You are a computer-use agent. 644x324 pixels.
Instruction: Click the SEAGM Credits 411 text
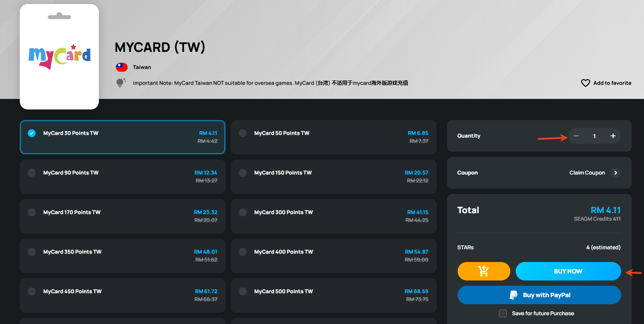(597, 219)
